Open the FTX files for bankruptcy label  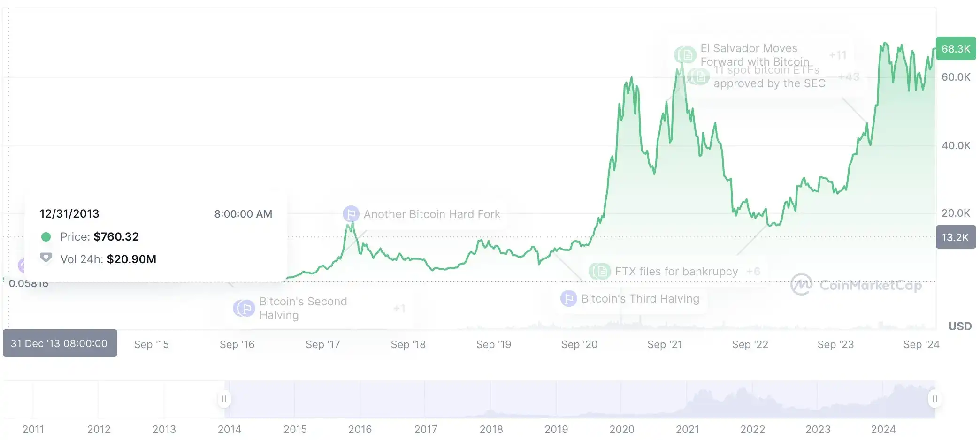pos(676,271)
